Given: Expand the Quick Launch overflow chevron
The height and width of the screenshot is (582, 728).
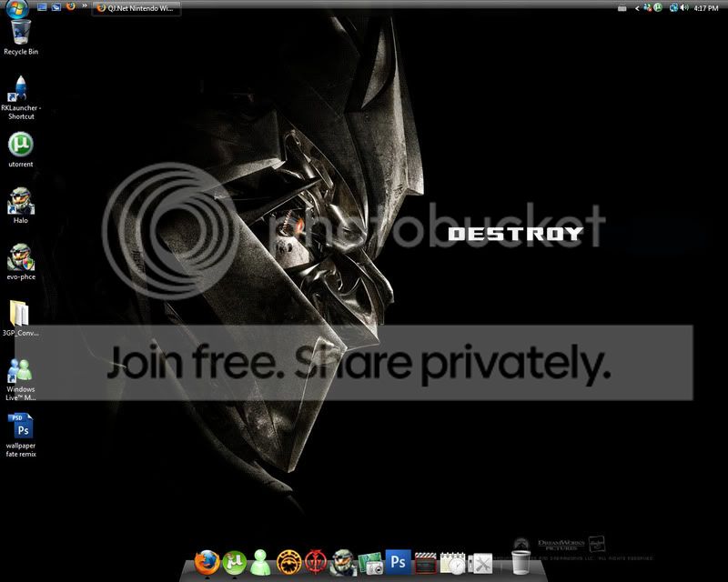Looking at the screenshot, I should [85, 6].
